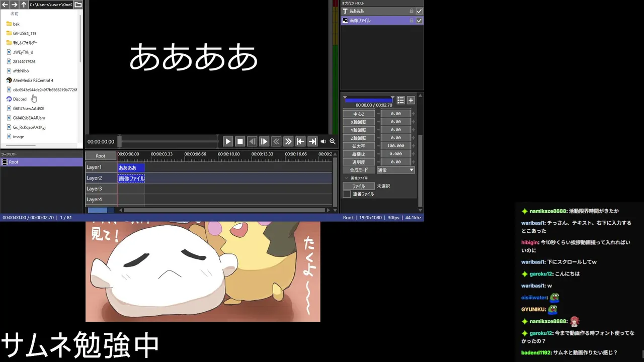Select the 画像ファイル clip on Layer2
This screenshot has width=644, height=362.
[131, 178]
